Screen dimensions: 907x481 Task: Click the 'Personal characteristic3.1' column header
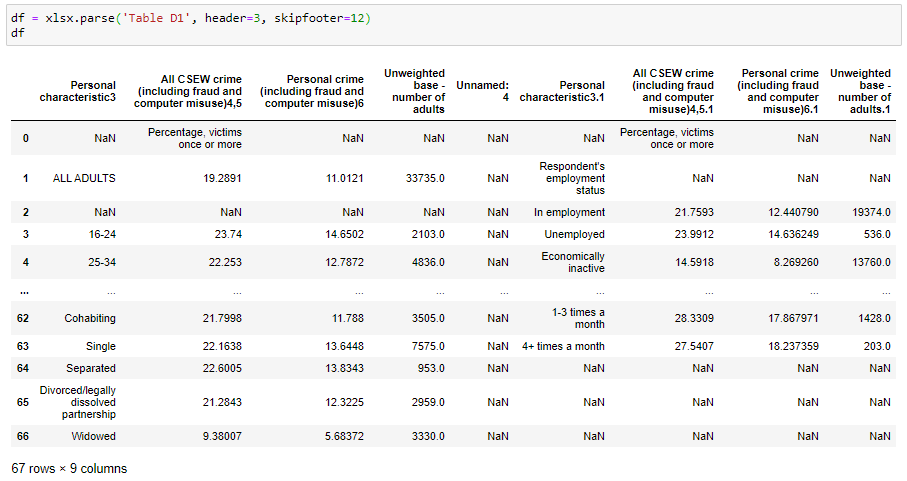tap(562, 91)
